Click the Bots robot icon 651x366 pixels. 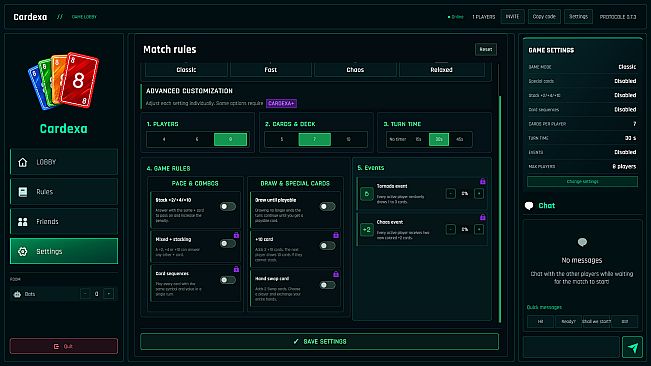pyautogui.click(x=17, y=294)
